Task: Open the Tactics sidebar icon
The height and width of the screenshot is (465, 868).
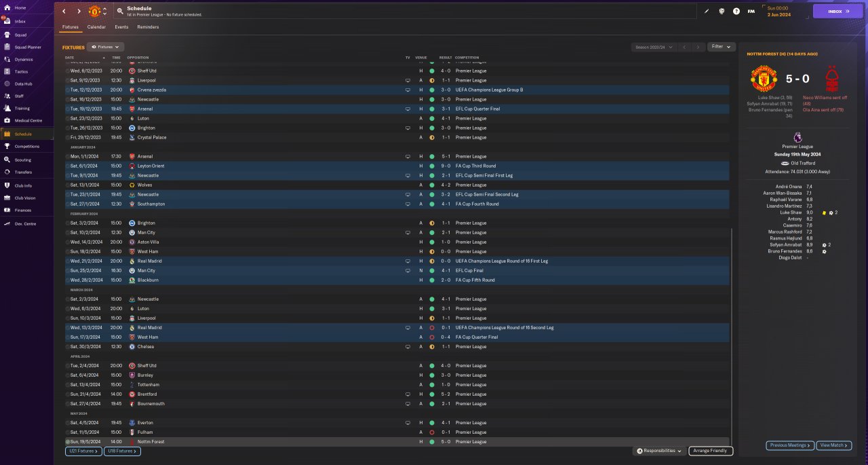Action: [x=7, y=71]
